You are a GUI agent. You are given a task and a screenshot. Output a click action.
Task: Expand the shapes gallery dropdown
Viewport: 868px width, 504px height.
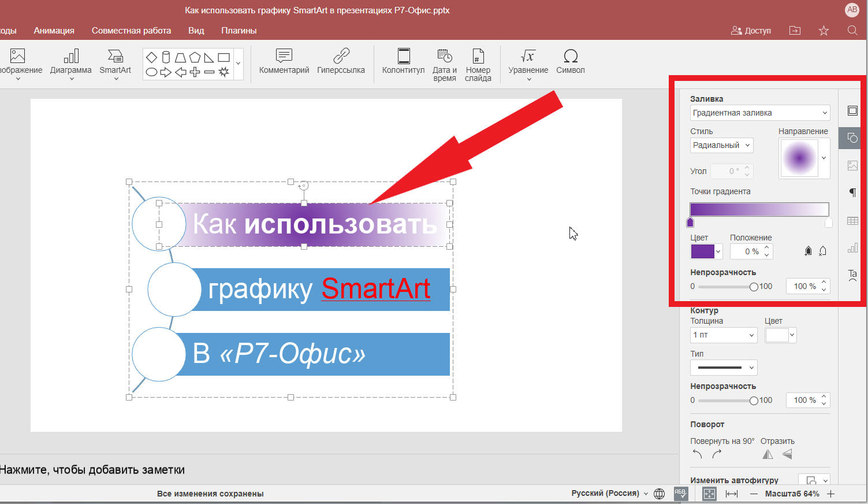(239, 64)
